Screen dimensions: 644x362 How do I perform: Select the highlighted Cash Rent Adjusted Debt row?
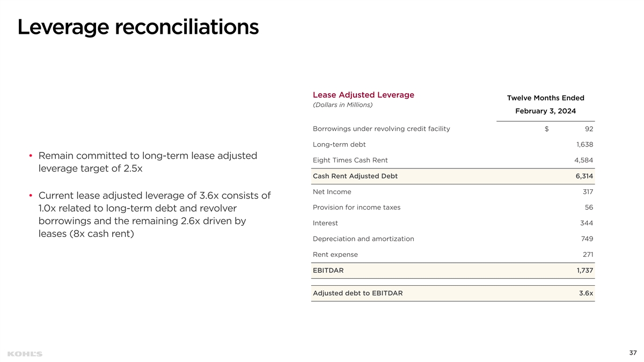click(452, 176)
